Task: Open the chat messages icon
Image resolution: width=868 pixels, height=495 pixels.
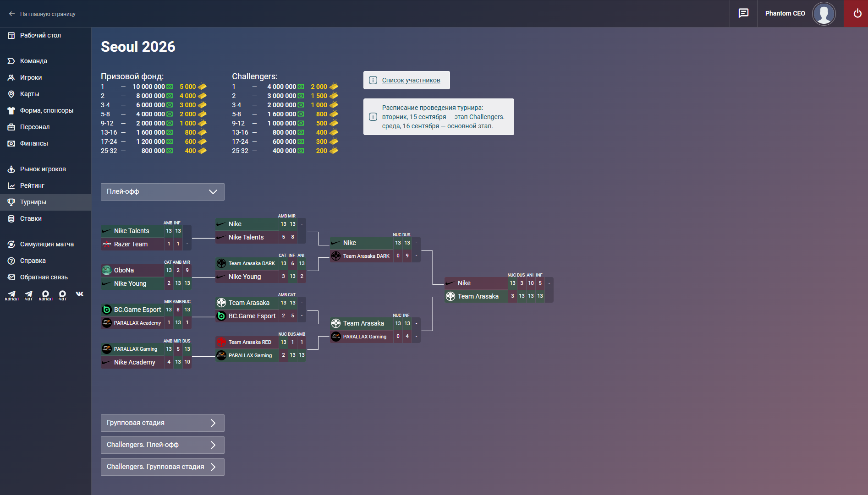Action: coord(743,13)
